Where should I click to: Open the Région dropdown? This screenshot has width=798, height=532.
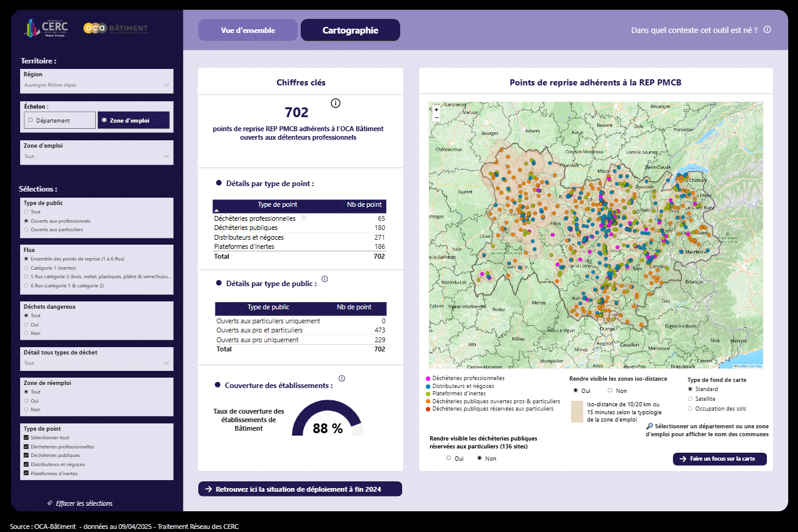click(96, 85)
